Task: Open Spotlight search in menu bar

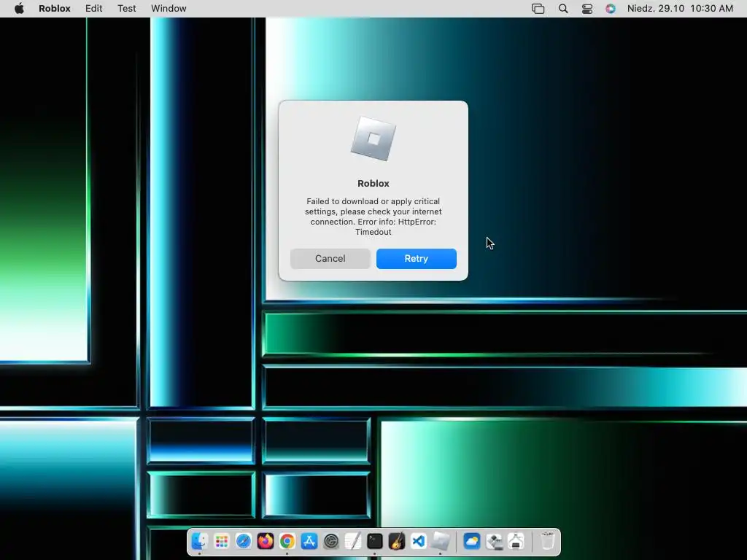Action: point(563,9)
